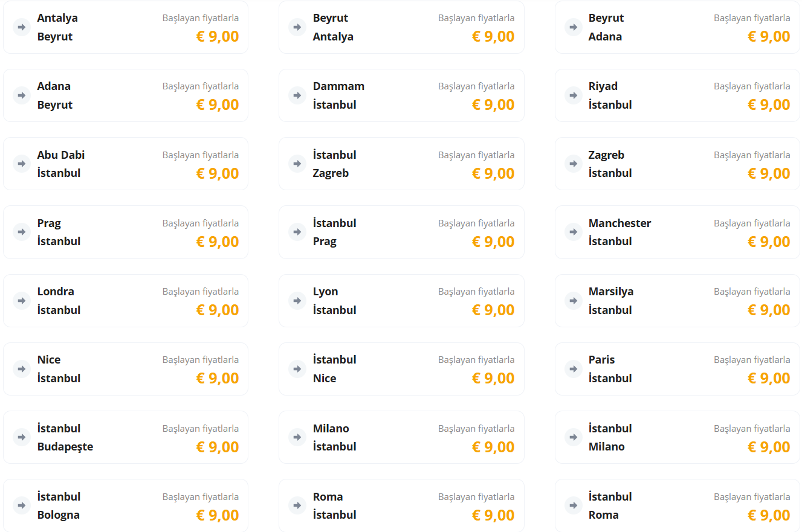Choose the İstanbul to Zagreb route

(x=401, y=164)
